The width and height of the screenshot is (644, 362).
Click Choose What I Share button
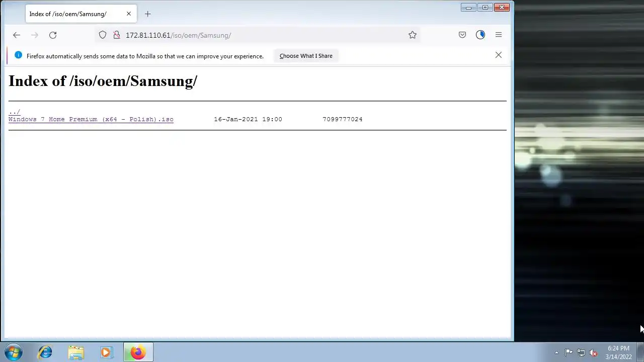(x=306, y=56)
